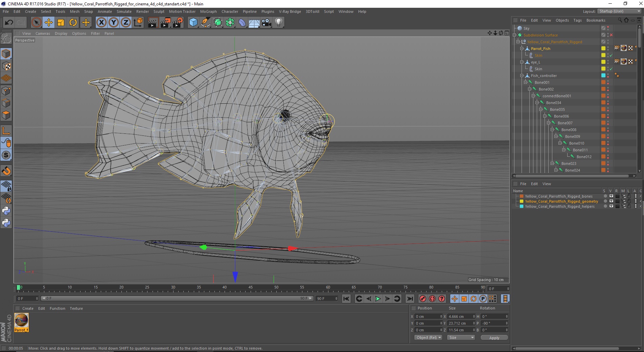Collapse the Parrot_Fish object node

(522, 49)
